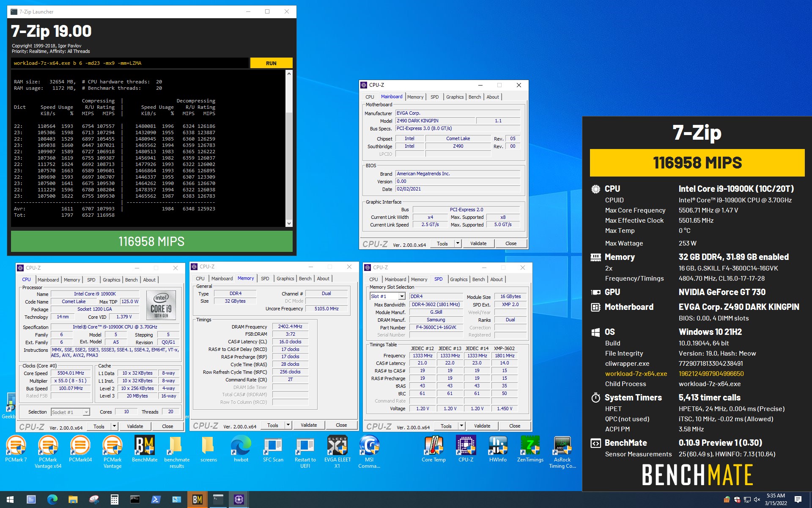Image resolution: width=812 pixels, height=508 pixels.
Task: Expand the Tools dropdown arrow in the CPU-Z CPU window
Action: [x=114, y=426]
